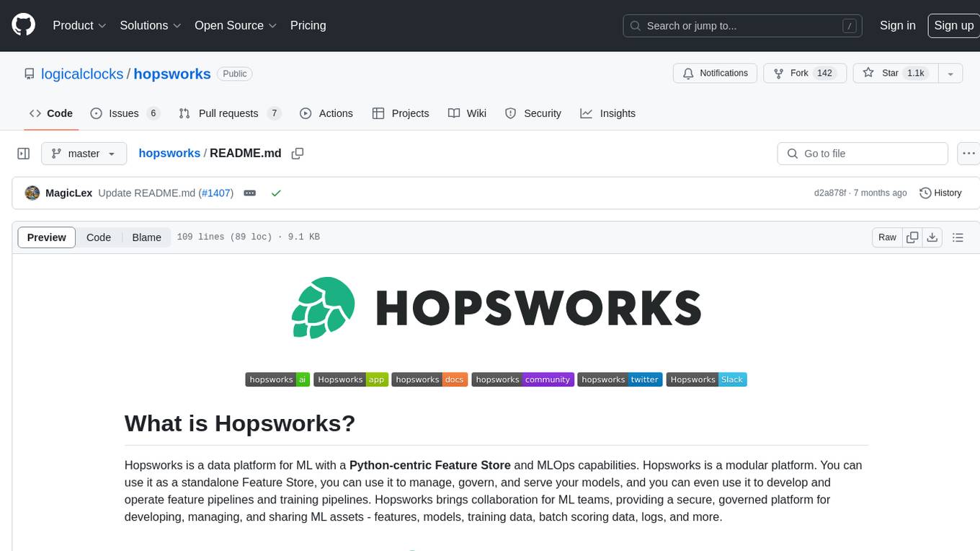Screen dimensions: 980x551
Task: Switch to the Pull requests tab
Action: (230, 113)
